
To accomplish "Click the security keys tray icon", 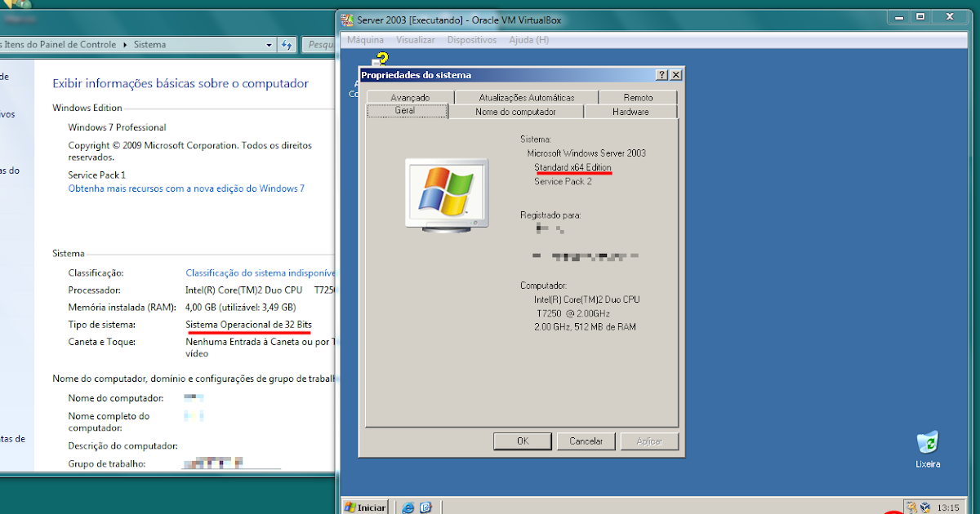I will [912, 507].
